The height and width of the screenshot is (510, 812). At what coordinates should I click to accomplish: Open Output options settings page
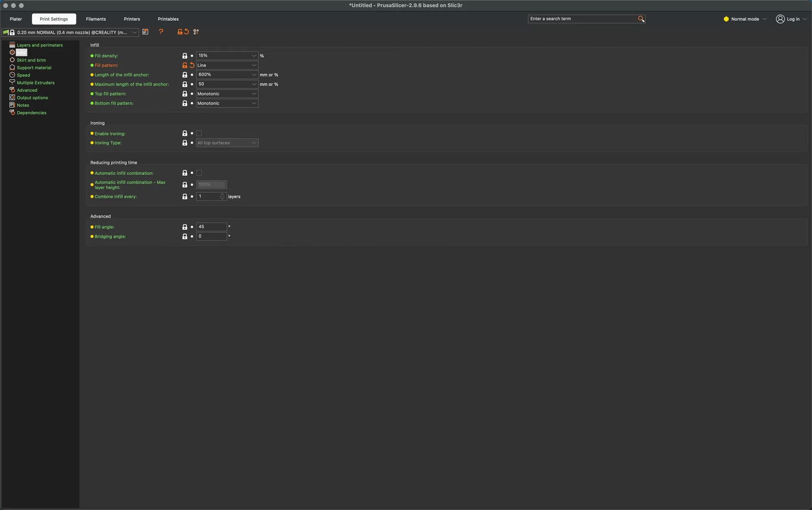pos(32,98)
